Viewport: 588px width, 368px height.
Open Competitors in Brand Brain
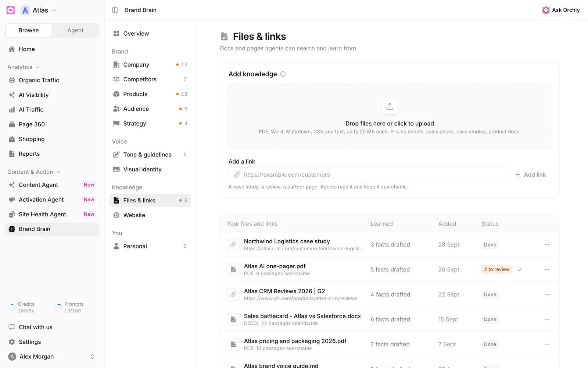coord(150,79)
